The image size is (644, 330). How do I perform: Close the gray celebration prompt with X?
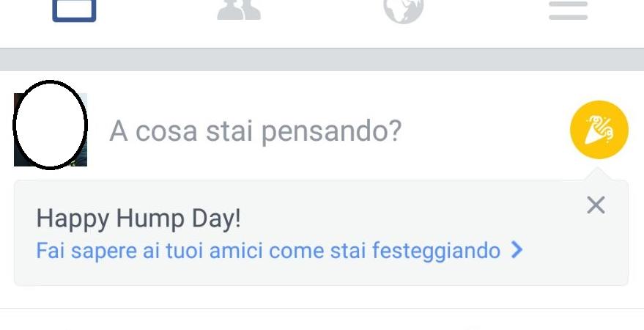(596, 205)
